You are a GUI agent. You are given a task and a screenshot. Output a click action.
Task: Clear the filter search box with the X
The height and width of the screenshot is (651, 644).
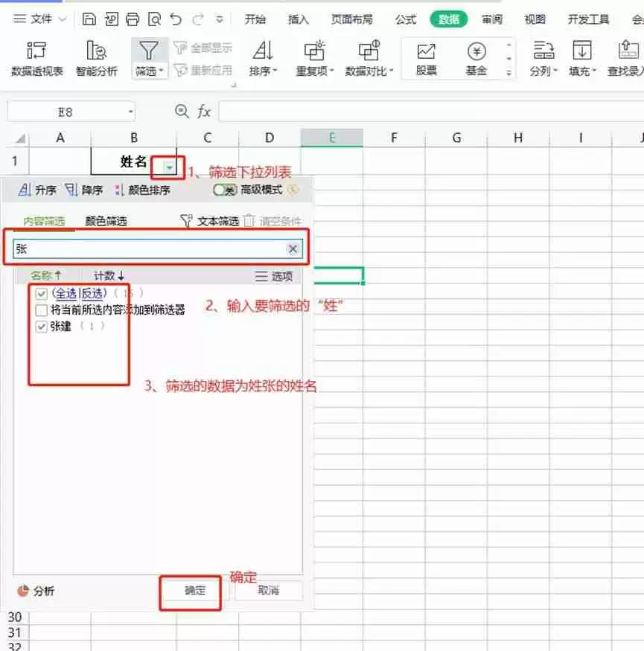tap(293, 248)
